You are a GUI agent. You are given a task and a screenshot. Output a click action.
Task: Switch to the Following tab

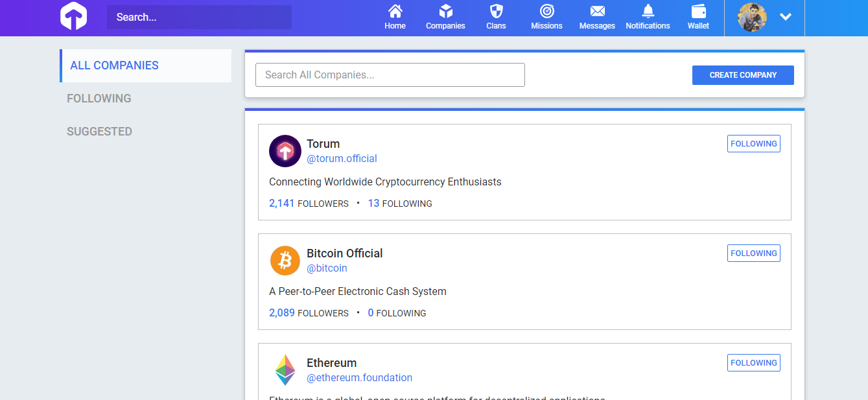(x=99, y=99)
